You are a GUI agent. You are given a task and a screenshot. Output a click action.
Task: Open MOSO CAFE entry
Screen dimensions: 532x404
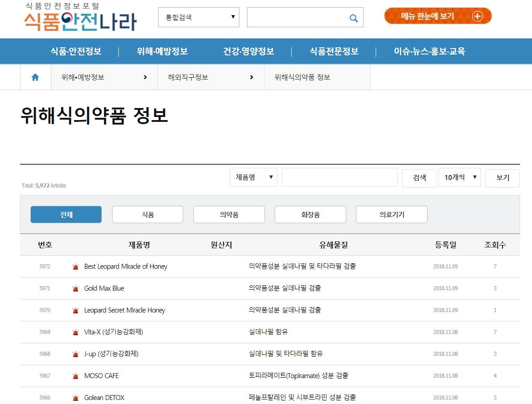(x=101, y=376)
